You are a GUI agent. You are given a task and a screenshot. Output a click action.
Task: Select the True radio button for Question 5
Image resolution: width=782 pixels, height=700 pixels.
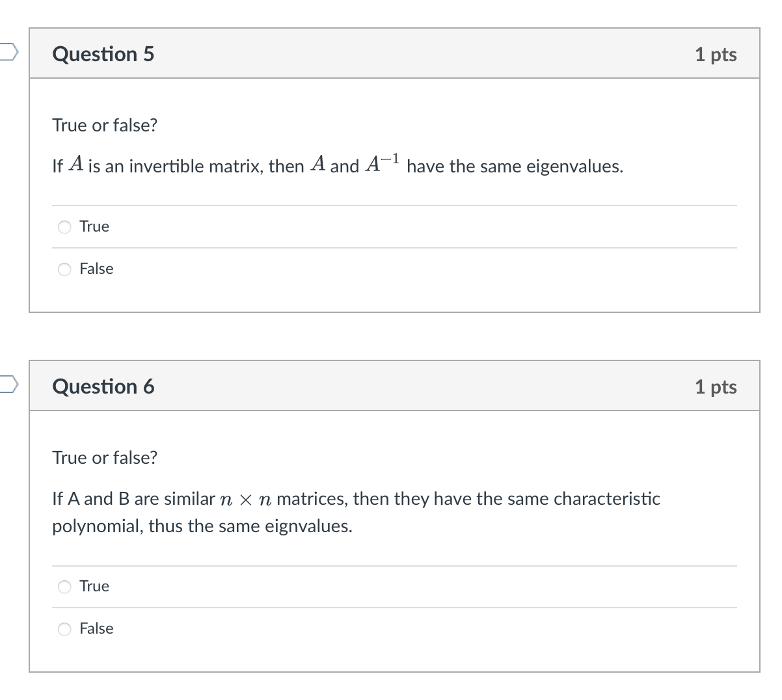click(64, 226)
